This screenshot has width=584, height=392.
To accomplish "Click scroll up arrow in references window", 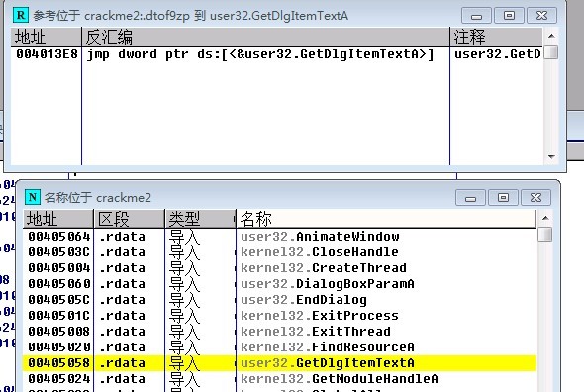I will pyautogui.click(x=551, y=36).
